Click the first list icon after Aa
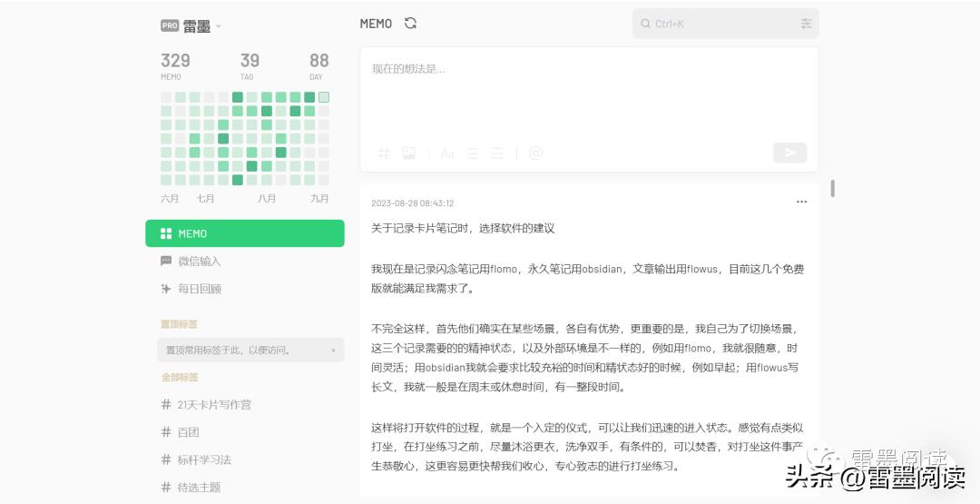 coord(472,153)
